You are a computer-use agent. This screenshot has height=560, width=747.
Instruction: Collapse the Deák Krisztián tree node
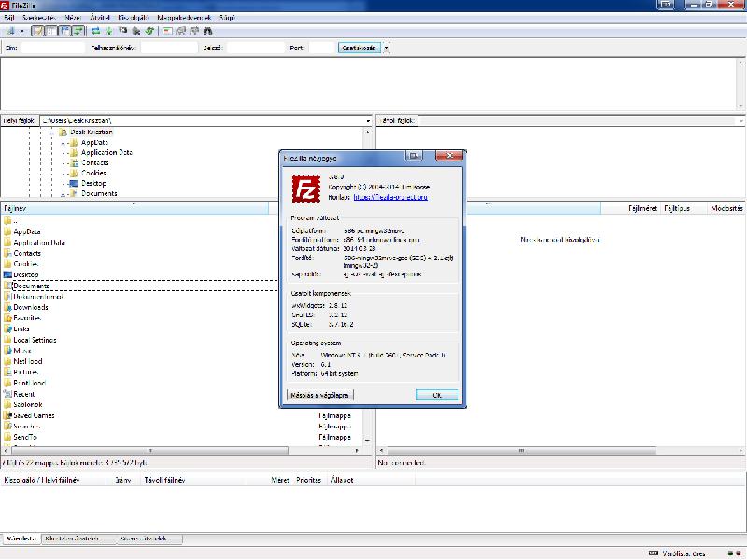pyautogui.click(x=52, y=133)
